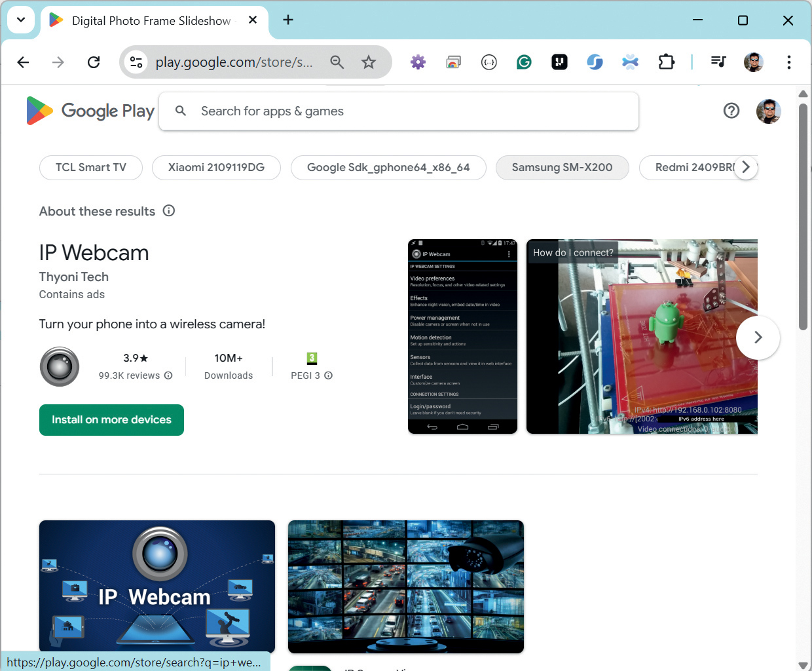This screenshot has height=671, width=812.
Task: Open the blue cross-shaped extension icon
Action: [630, 62]
